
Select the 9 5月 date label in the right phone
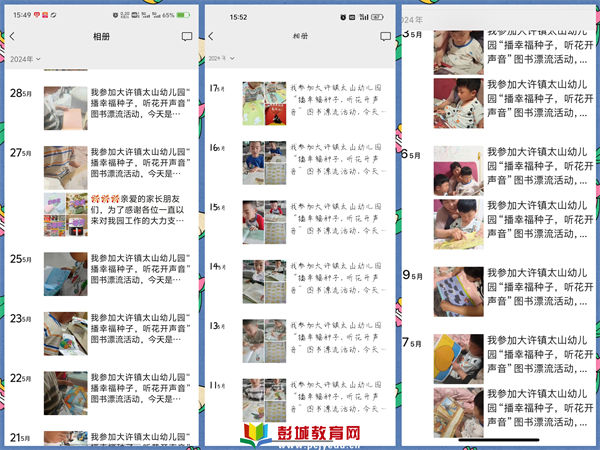[412, 275]
